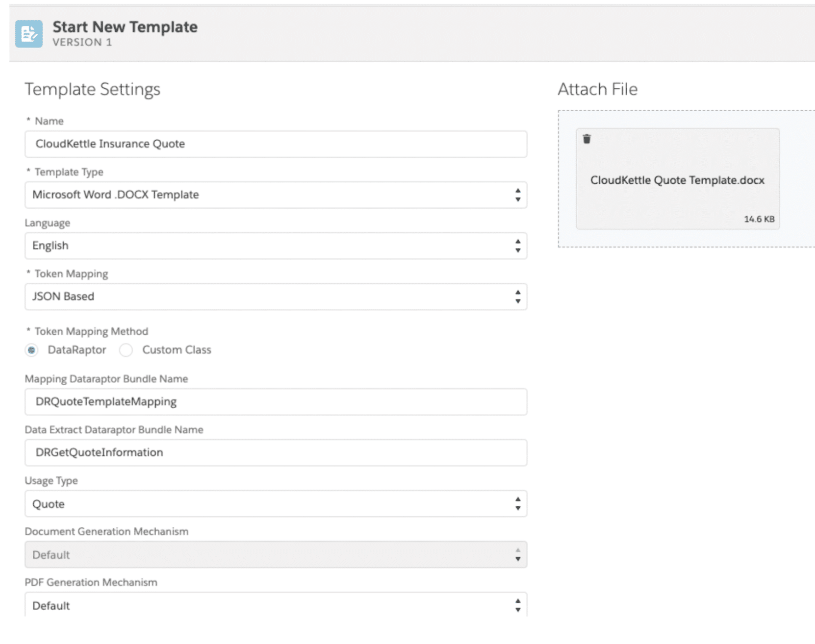Image resolution: width=815 pixels, height=644 pixels.
Task: Select the DataRaptor radio button
Action: coord(31,350)
